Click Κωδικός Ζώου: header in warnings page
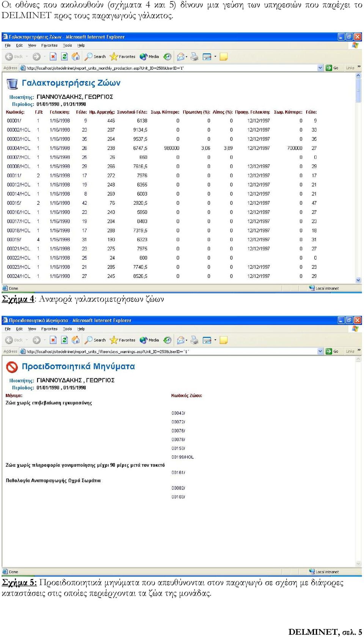 pyautogui.click(x=187, y=395)
